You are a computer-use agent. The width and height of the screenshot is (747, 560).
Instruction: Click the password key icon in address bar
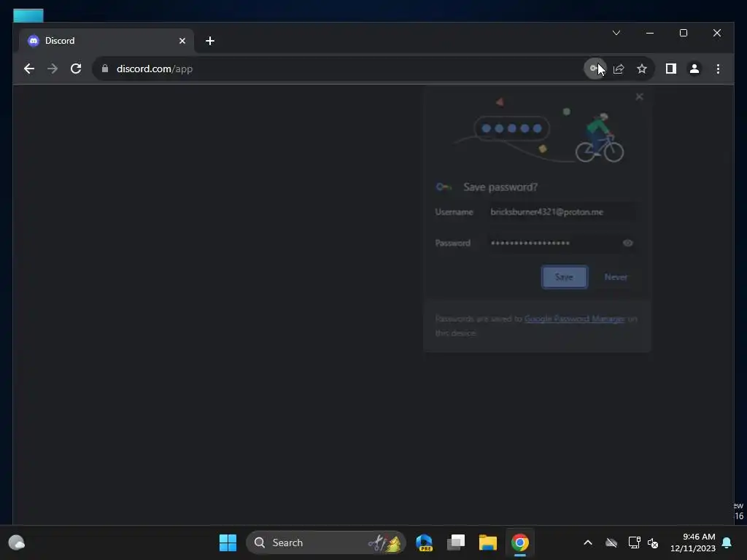pos(595,69)
